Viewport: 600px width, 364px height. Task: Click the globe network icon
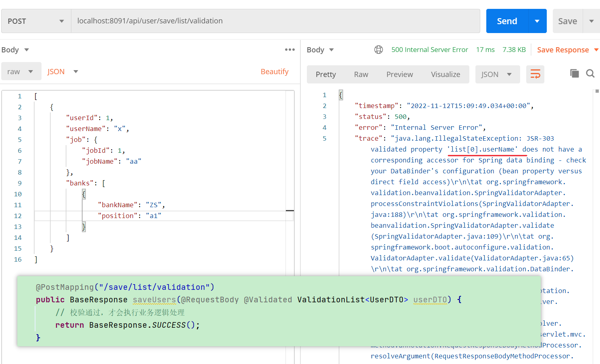[379, 50]
